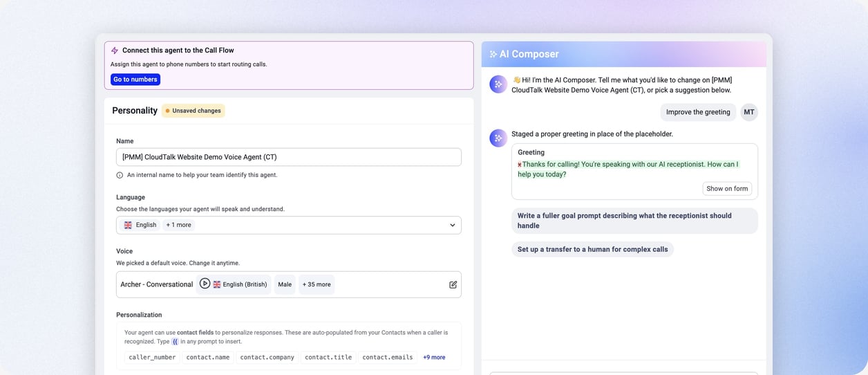The width and height of the screenshot is (868, 375).
Task: Choose the transfer to a human suggestion
Action: pos(592,249)
